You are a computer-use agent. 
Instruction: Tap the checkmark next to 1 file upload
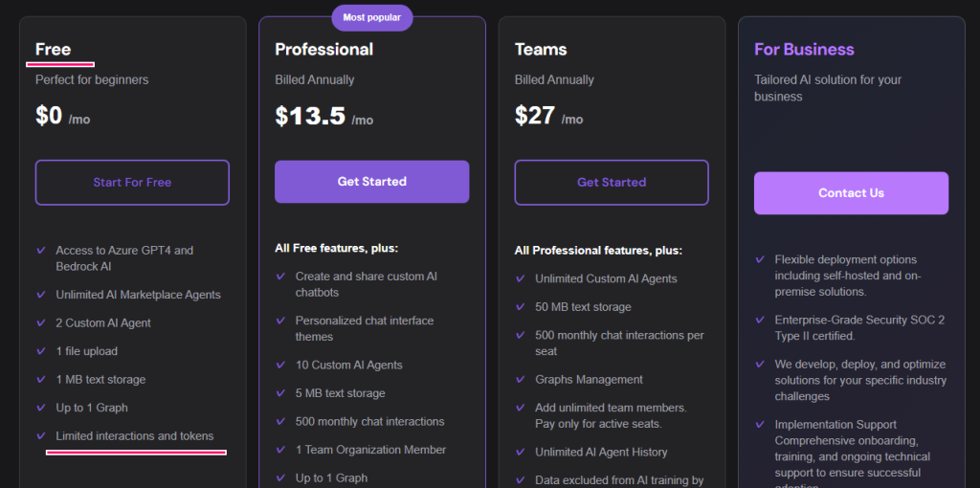click(x=41, y=351)
